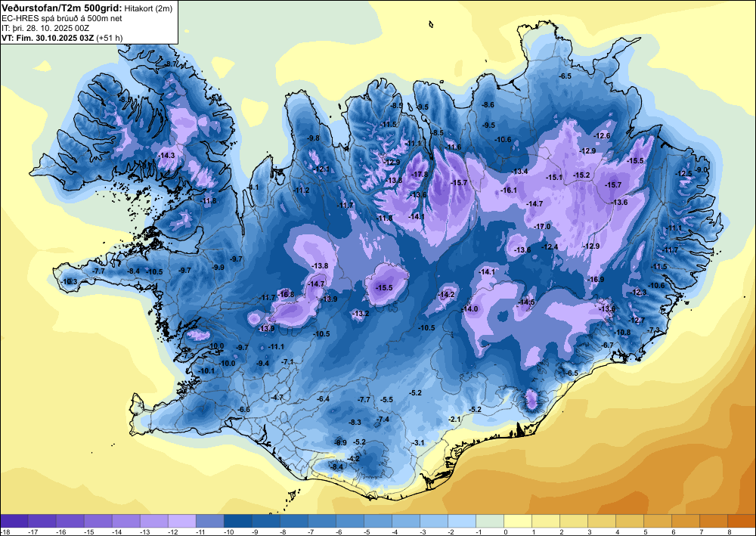The width and height of the screenshot is (756, 536).
Task: Select the -10.3 value on Snæfellsnes tip
Action: point(70,281)
